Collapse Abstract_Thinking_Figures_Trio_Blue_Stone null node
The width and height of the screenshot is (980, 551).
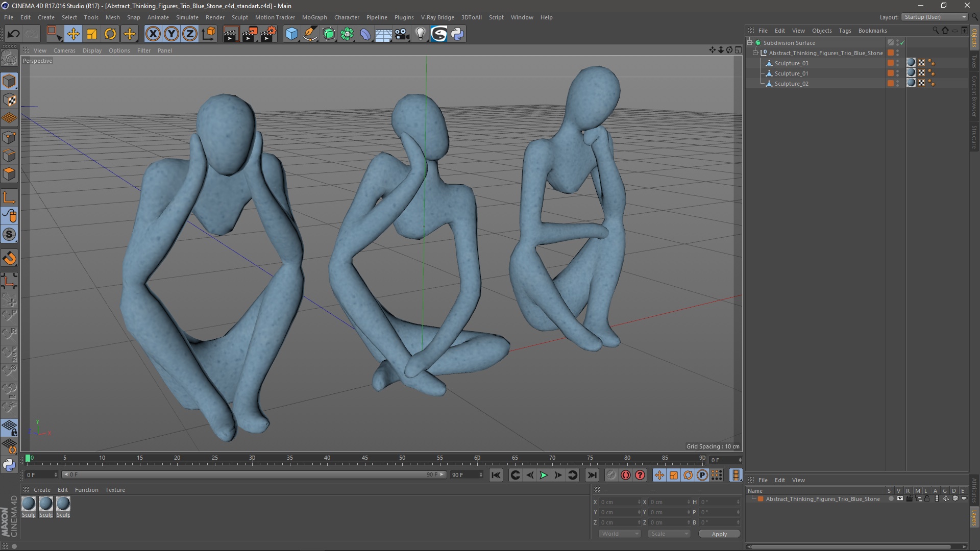pyautogui.click(x=755, y=53)
